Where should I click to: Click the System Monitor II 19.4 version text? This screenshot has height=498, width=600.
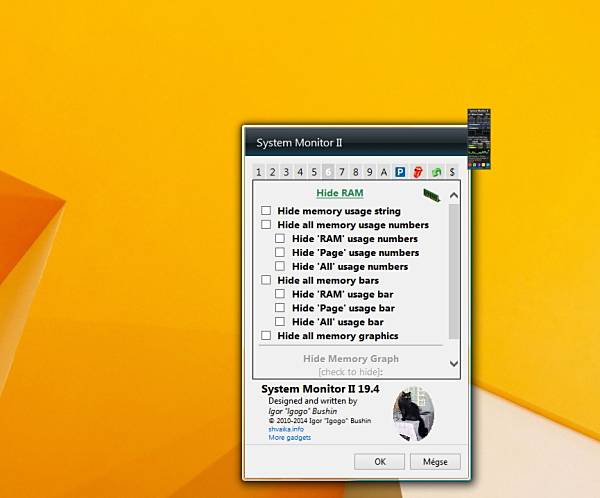[x=320, y=389]
